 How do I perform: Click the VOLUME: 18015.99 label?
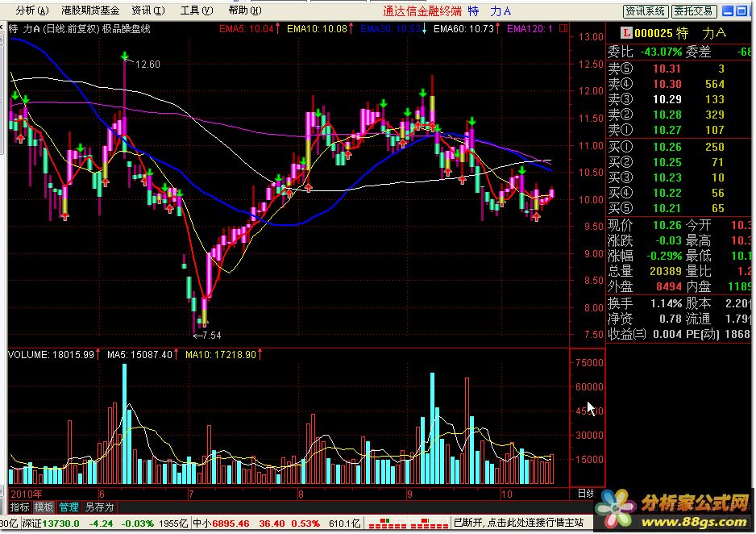[55, 355]
